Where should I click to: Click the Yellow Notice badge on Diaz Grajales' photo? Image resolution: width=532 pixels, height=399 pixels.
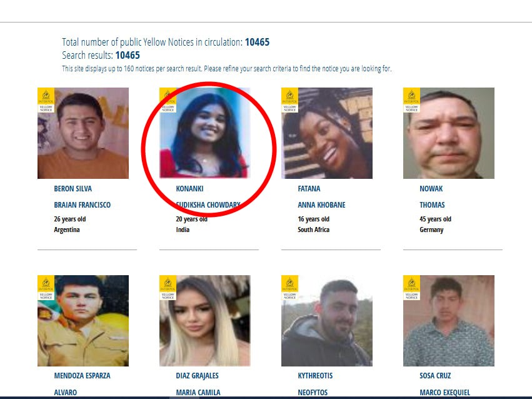point(168,288)
